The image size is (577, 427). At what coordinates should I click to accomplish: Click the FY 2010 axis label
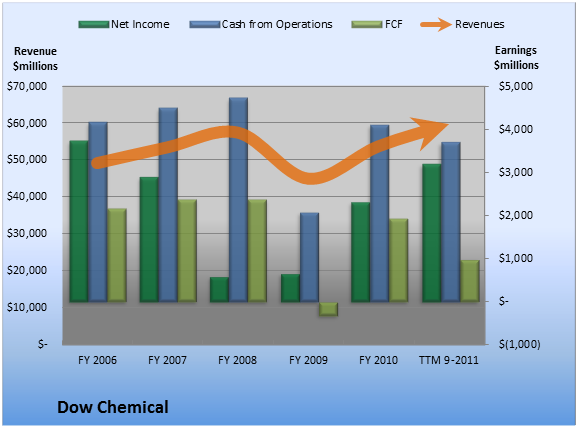pyautogui.click(x=378, y=360)
